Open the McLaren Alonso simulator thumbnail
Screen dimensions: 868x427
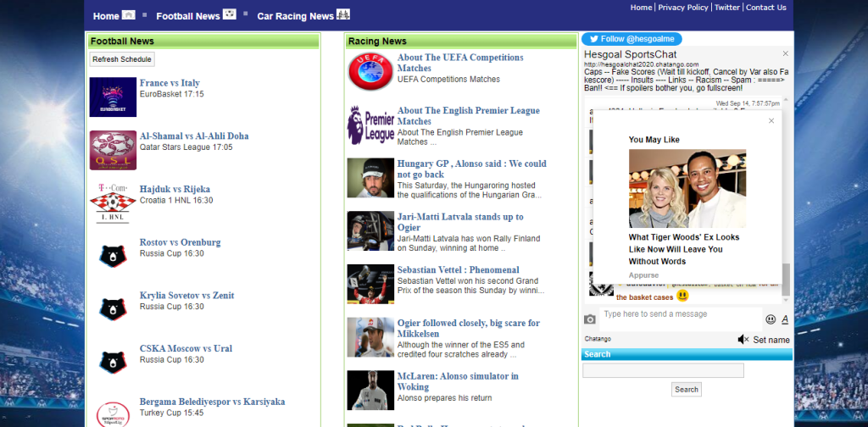[370, 391]
